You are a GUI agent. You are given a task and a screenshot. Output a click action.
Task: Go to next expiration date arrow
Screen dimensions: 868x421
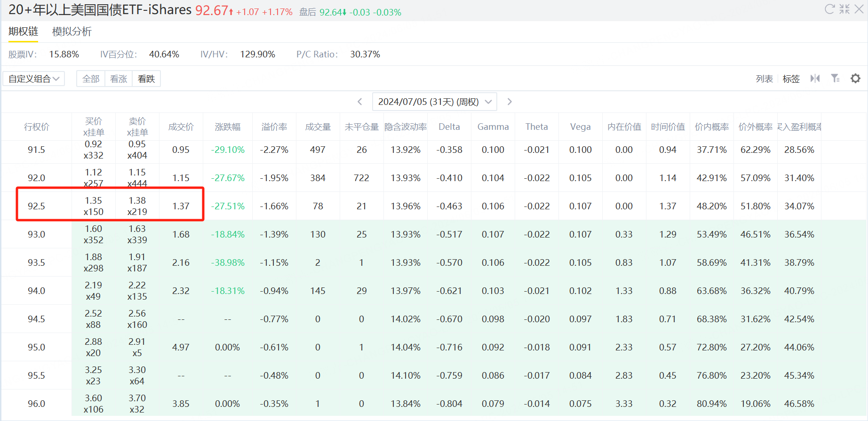[x=510, y=102]
